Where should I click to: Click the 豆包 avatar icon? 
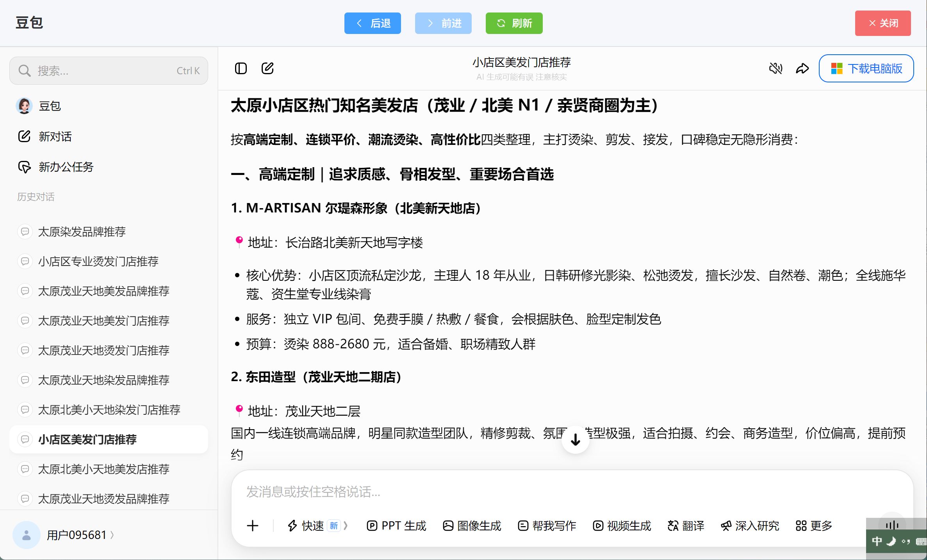24,106
